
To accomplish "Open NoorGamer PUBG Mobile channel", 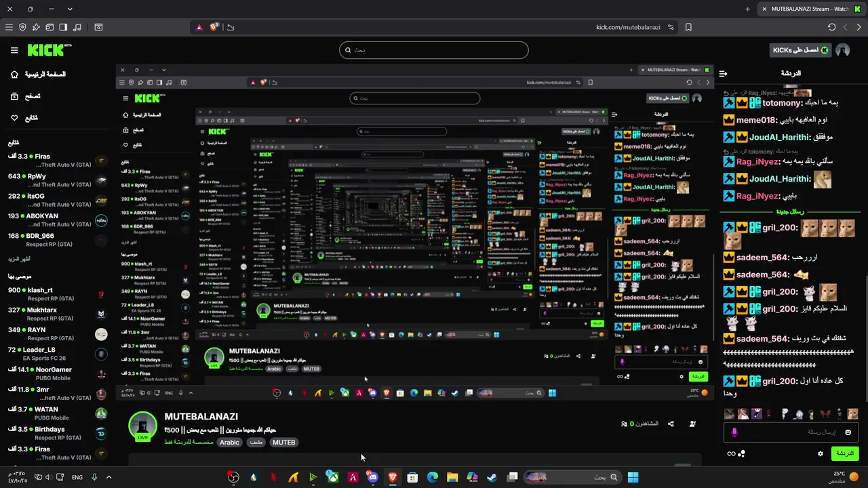I will tap(57, 373).
